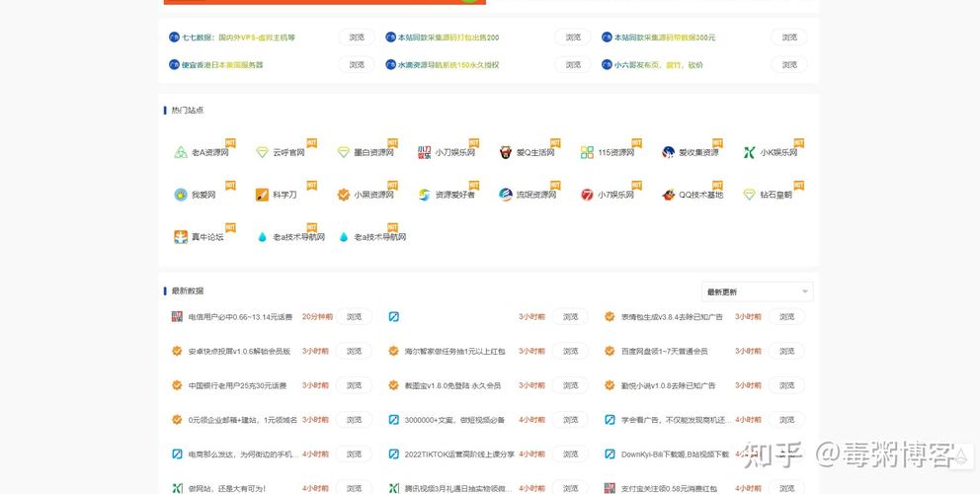Open the 海尔智家做任务抽1元以上红包 post
The width and height of the screenshot is (980, 494).
point(454,352)
